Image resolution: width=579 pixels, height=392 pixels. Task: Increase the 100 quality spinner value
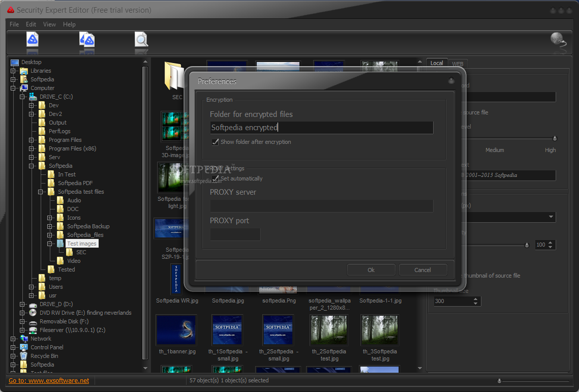(x=550, y=243)
